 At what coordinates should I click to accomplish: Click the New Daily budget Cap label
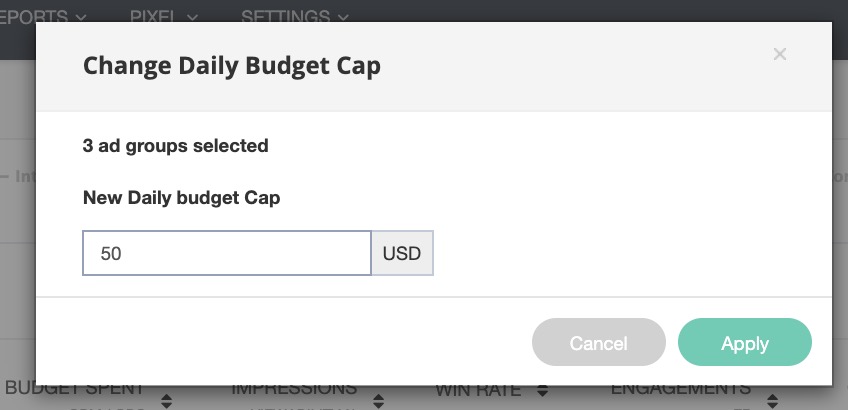[181, 198]
